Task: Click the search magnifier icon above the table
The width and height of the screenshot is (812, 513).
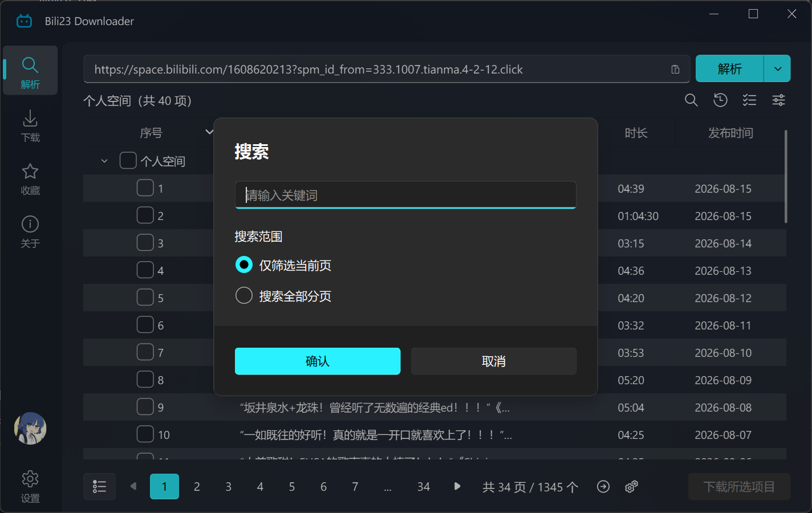Action: click(691, 100)
